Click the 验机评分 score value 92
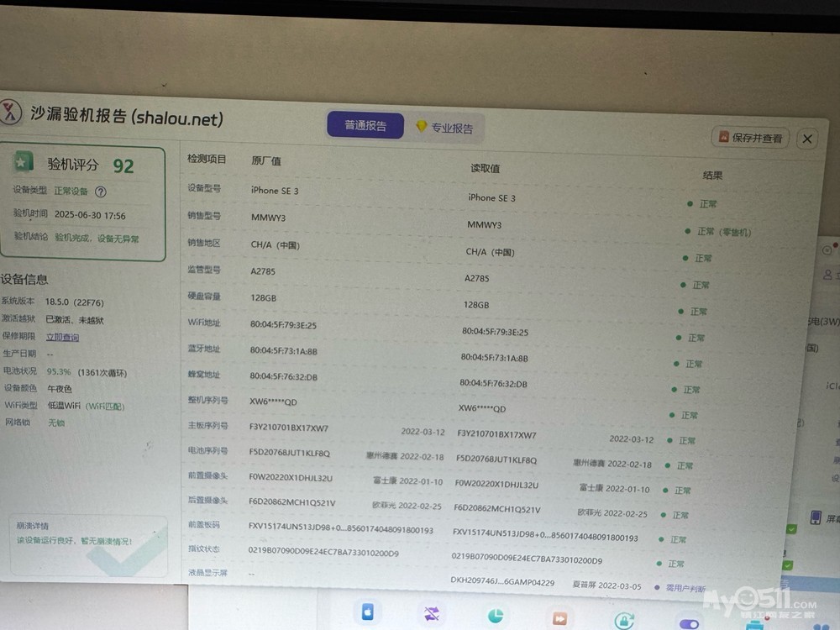Viewport: 840px width, 630px height. coord(123,165)
